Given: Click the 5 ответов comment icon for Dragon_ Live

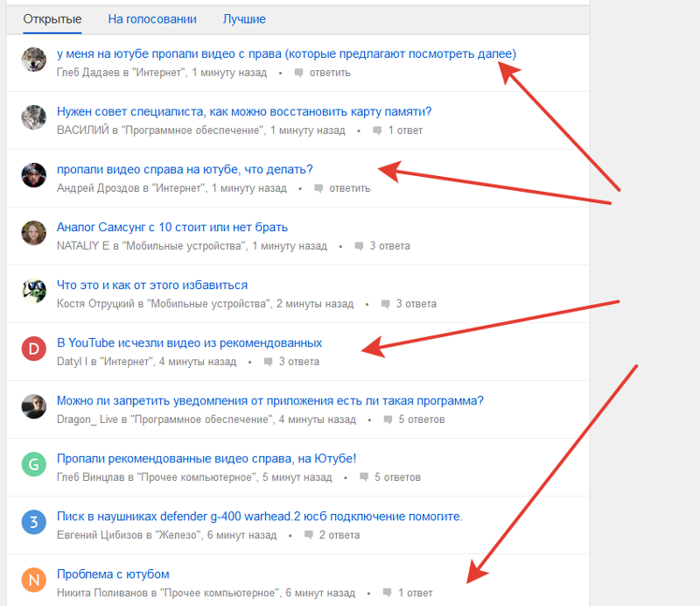Looking at the screenshot, I should point(388,419).
